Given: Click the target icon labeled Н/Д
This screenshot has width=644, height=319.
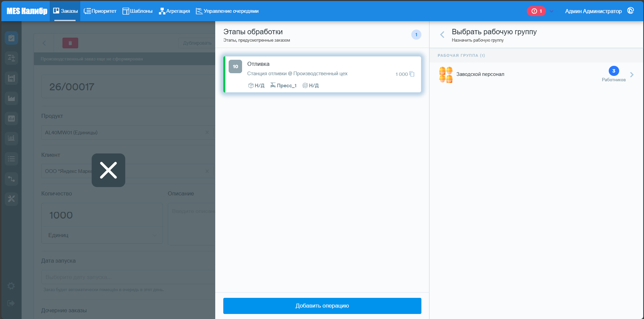Looking at the screenshot, I should pyautogui.click(x=305, y=86).
